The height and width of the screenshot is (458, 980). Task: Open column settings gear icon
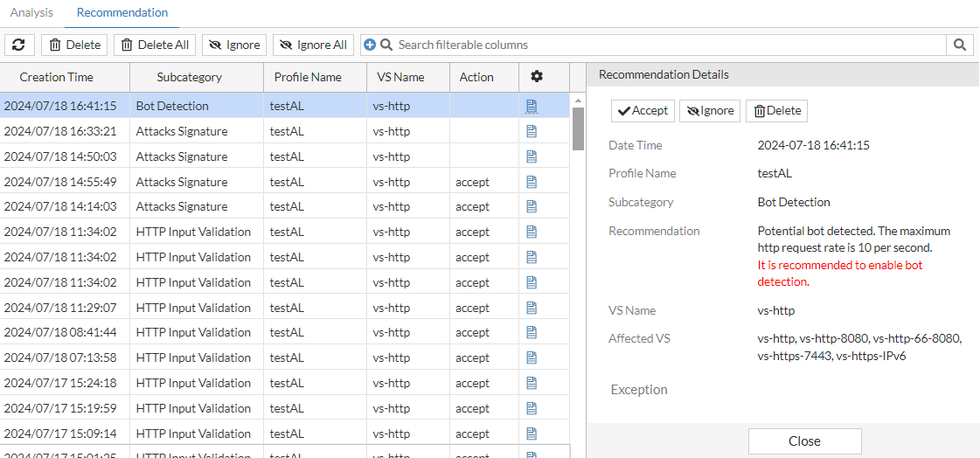(x=537, y=77)
